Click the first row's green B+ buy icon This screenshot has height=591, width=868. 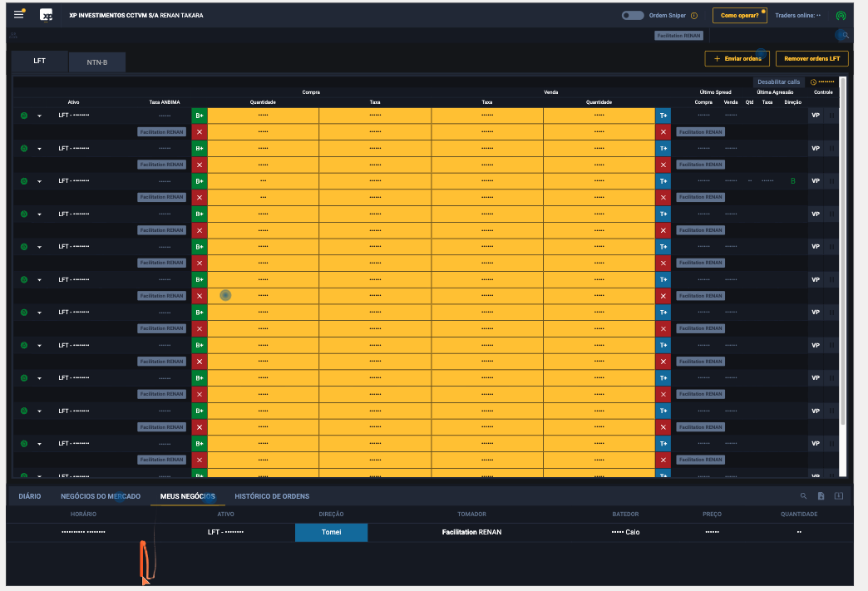[x=200, y=116]
